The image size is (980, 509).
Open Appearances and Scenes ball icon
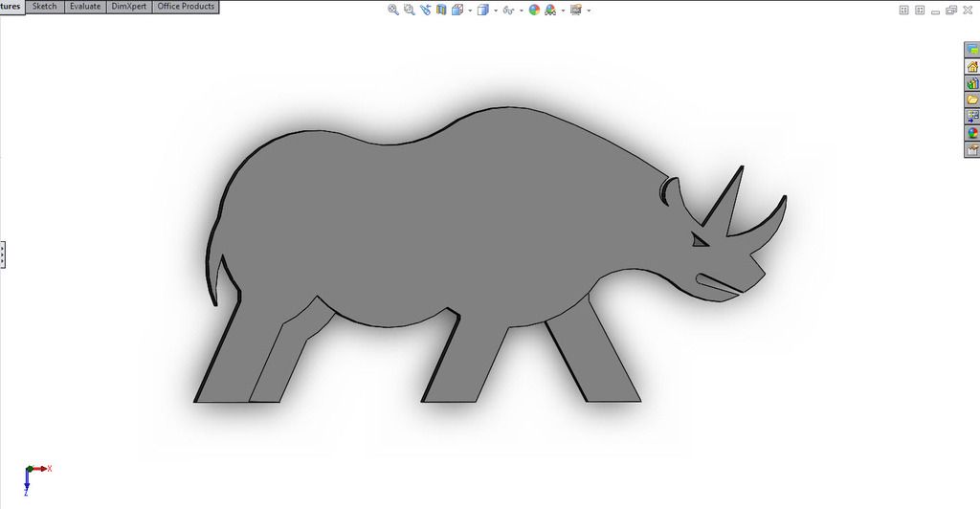(972, 132)
